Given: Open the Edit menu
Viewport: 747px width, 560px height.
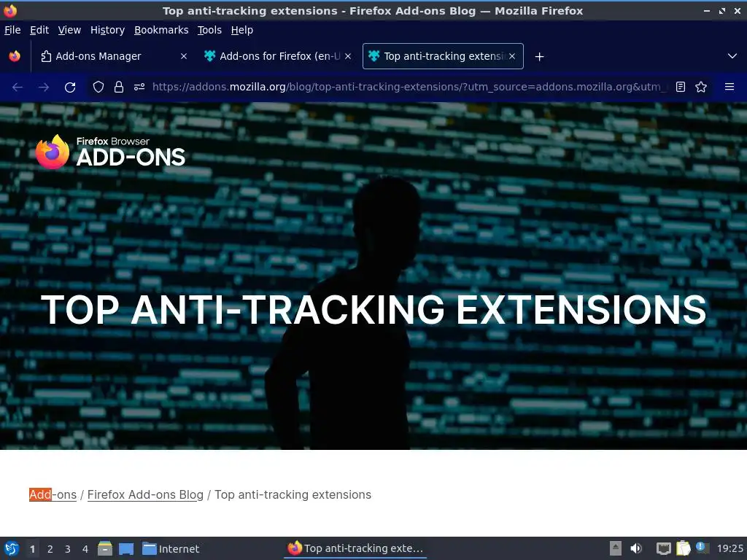Looking at the screenshot, I should pyautogui.click(x=39, y=30).
